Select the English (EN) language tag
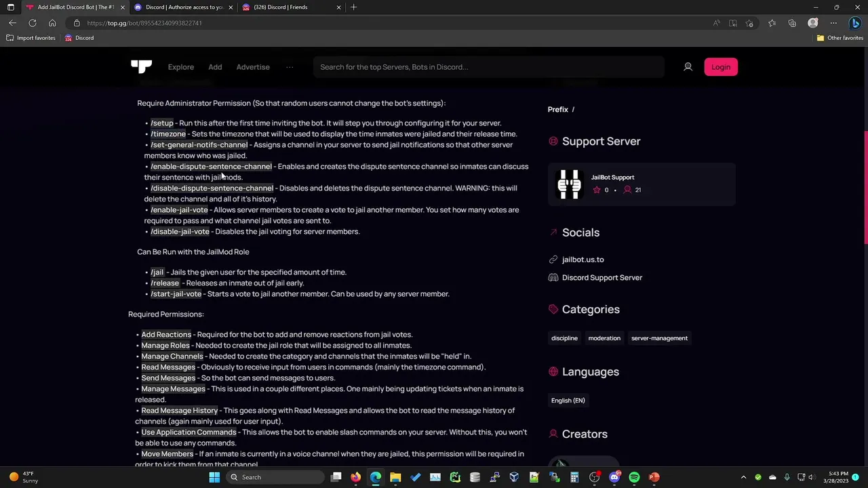868x488 pixels. 568,401
